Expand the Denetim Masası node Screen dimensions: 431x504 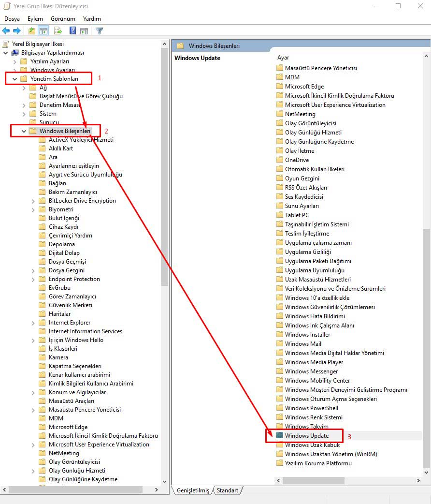[x=24, y=105]
